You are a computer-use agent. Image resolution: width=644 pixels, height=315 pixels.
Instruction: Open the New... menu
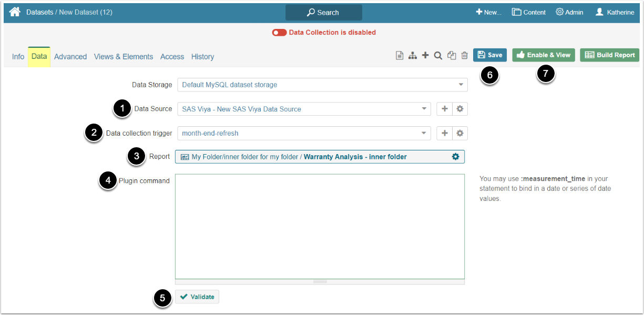click(x=488, y=12)
